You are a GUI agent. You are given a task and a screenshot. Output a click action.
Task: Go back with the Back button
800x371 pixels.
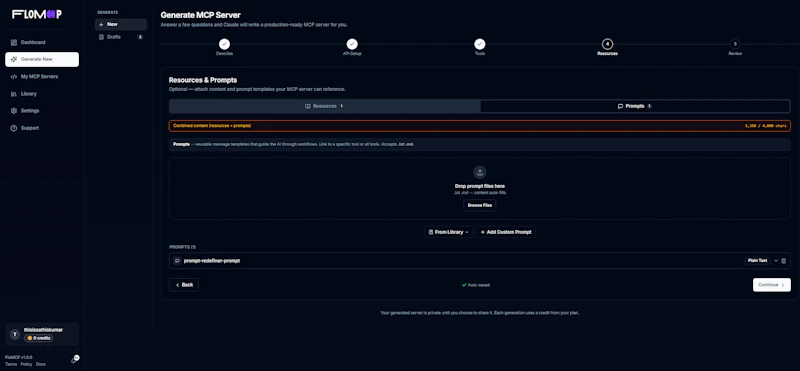184,285
